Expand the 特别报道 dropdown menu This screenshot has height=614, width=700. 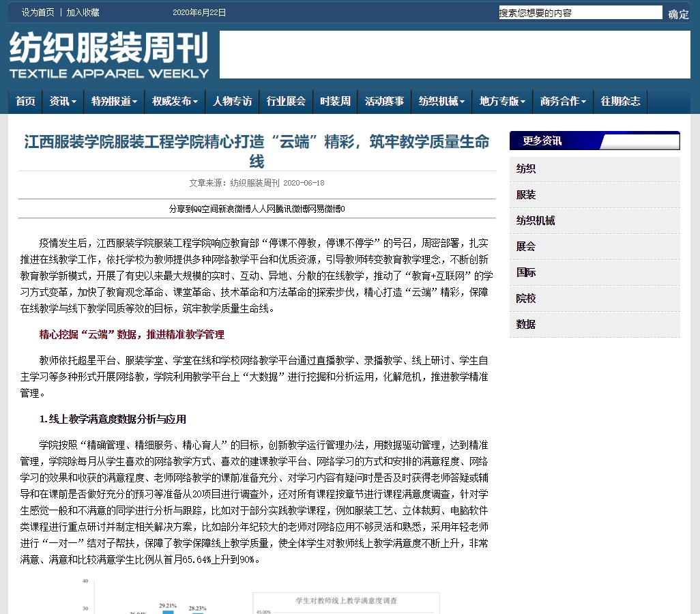pyautogui.click(x=114, y=102)
